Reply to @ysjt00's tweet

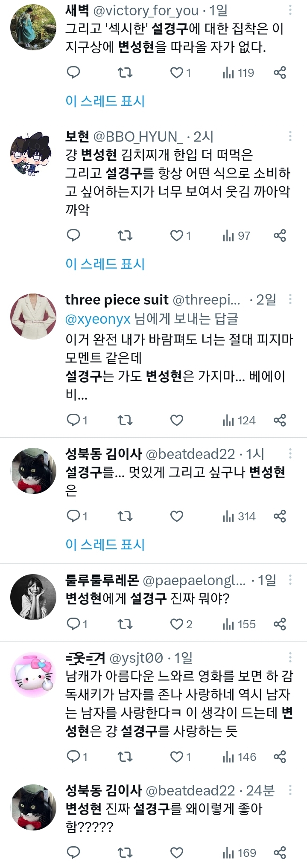click(x=77, y=757)
